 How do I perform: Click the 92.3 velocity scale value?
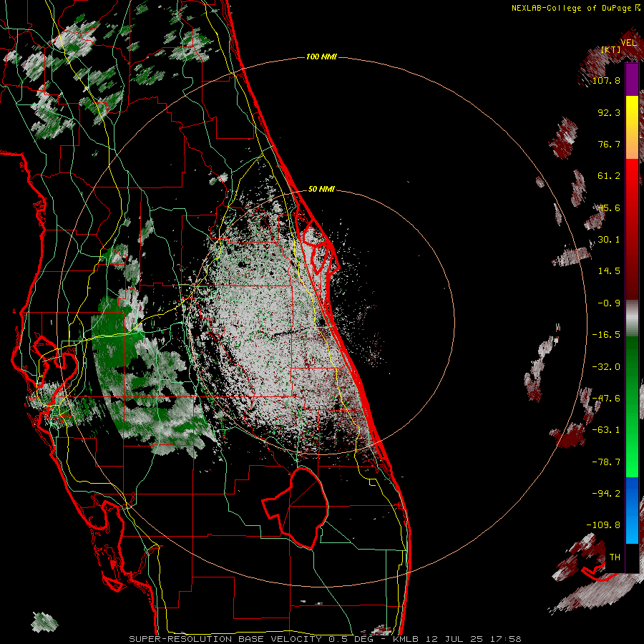coord(609,112)
